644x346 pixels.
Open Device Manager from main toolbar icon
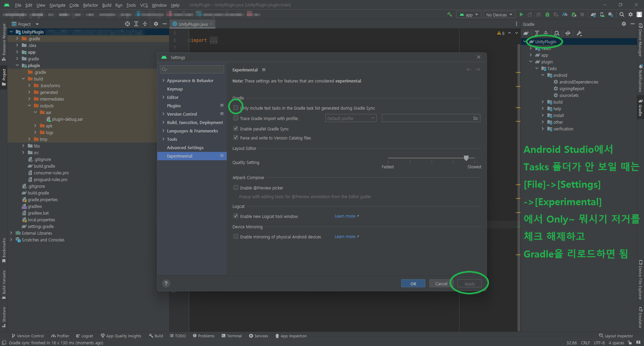(602, 14)
